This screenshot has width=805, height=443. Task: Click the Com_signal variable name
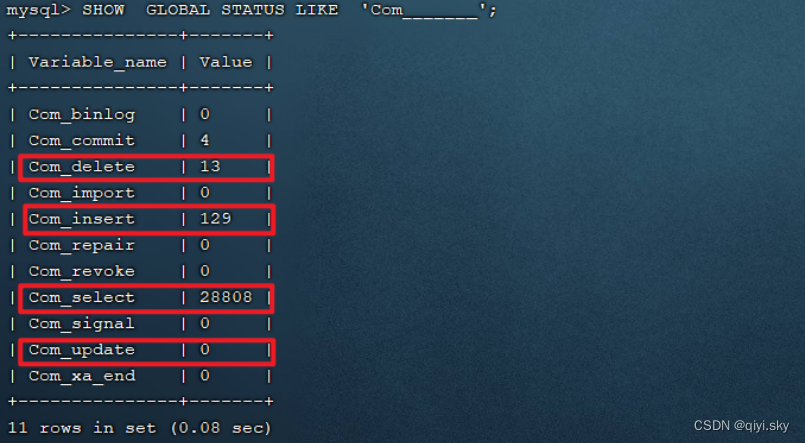pos(82,323)
